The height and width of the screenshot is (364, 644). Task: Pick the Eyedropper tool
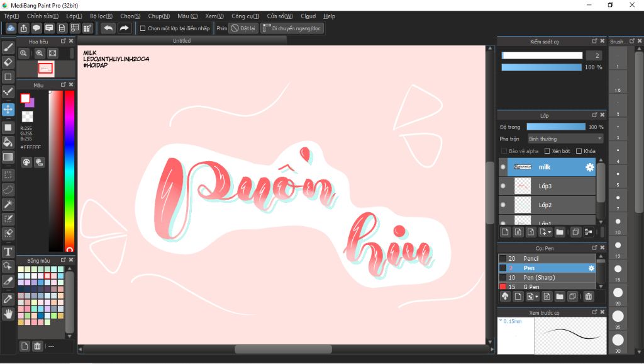8,299
